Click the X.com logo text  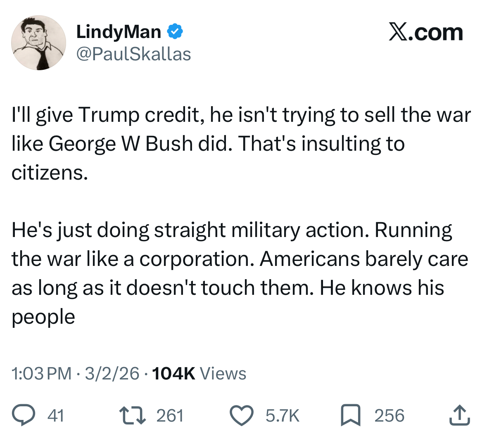(426, 32)
